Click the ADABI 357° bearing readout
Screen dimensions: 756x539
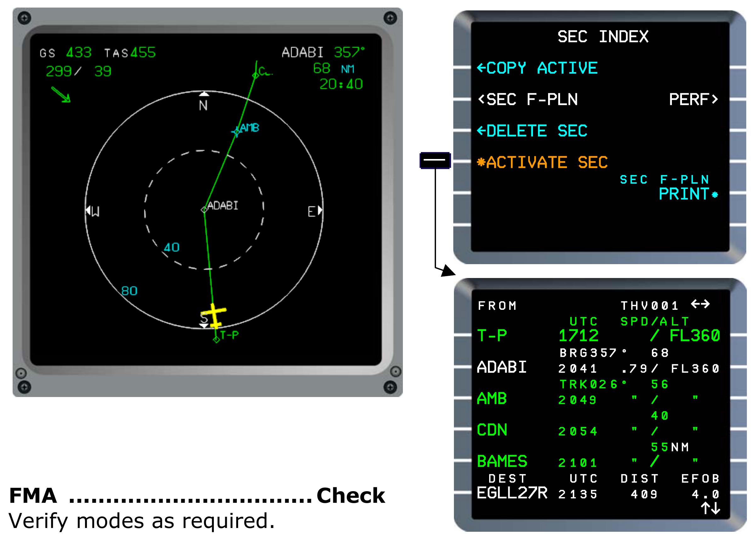(x=324, y=53)
